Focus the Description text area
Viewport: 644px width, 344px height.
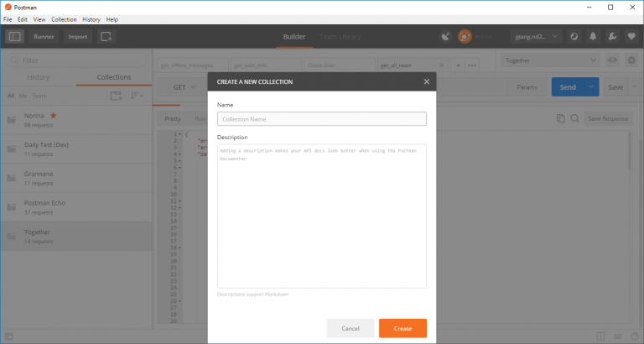(322, 216)
